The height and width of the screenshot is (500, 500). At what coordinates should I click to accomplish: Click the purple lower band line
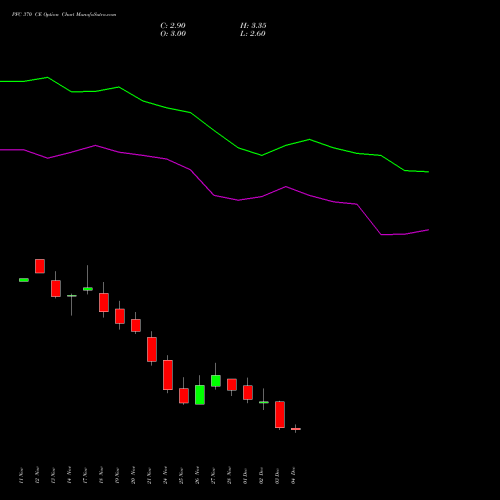214,195
